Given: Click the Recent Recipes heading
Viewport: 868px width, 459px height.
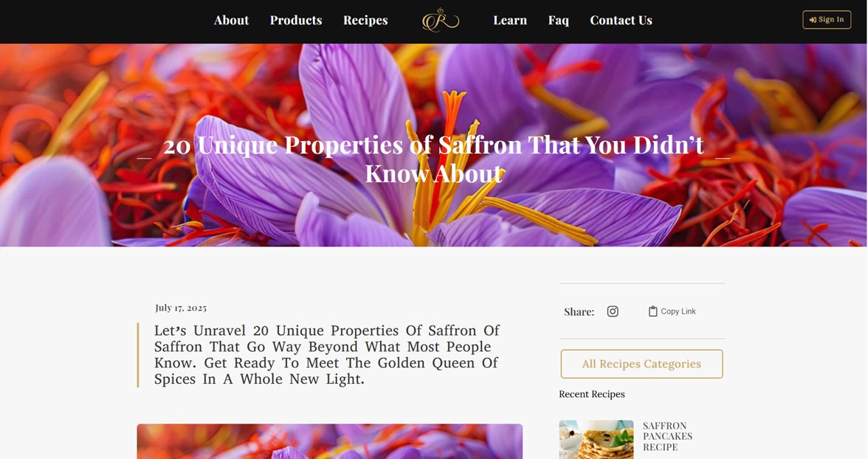Looking at the screenshot, I should point(592,394).
